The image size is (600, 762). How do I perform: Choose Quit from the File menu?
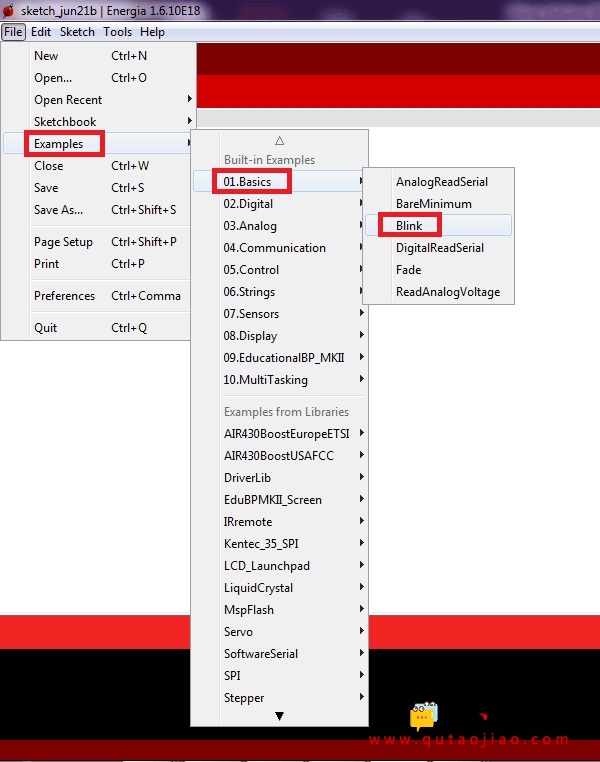point(97,328)
